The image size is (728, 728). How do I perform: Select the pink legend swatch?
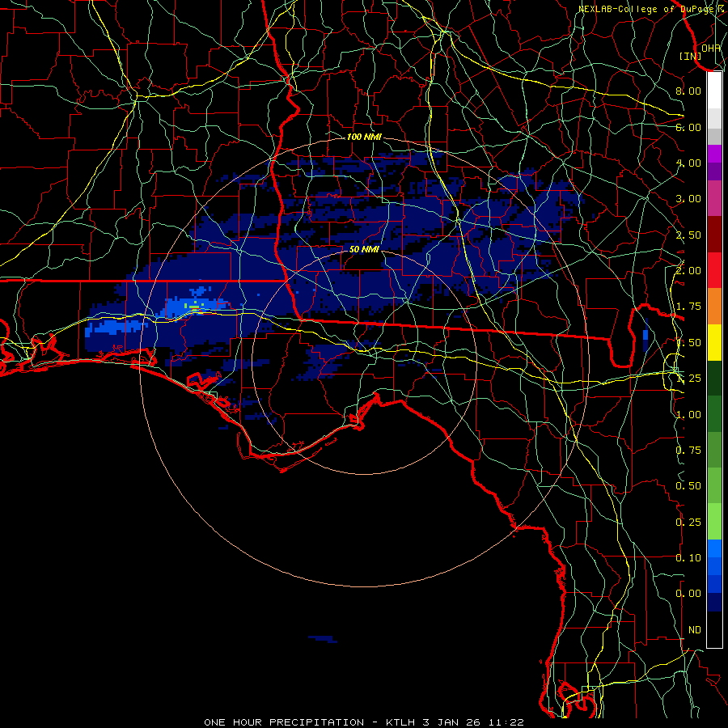(714, 199)
